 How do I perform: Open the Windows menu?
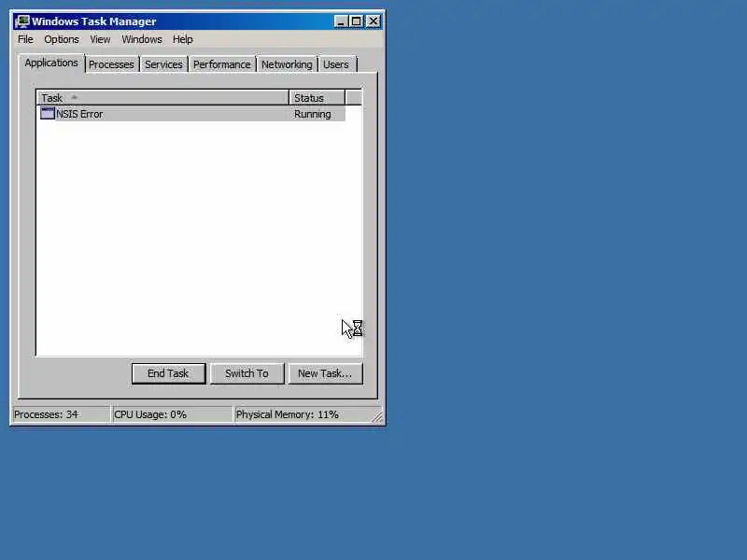pyautogui.click(x=142, y=39)
